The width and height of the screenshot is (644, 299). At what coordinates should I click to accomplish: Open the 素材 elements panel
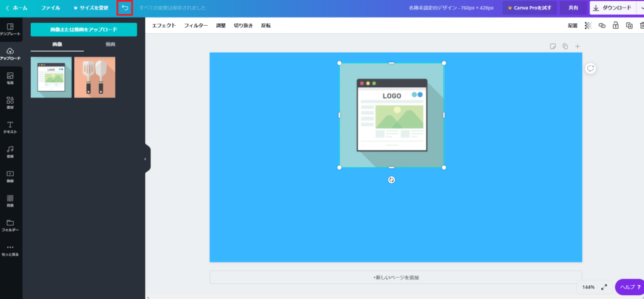pyautogui.click(x=10, y=103)
